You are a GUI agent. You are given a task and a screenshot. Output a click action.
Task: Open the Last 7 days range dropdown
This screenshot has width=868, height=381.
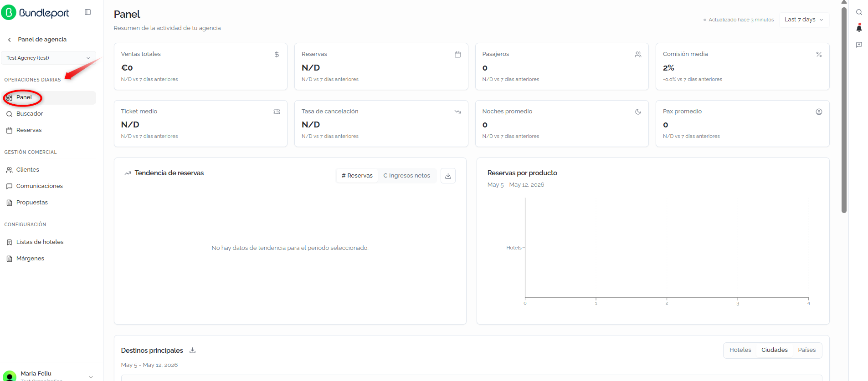[804, 20]
